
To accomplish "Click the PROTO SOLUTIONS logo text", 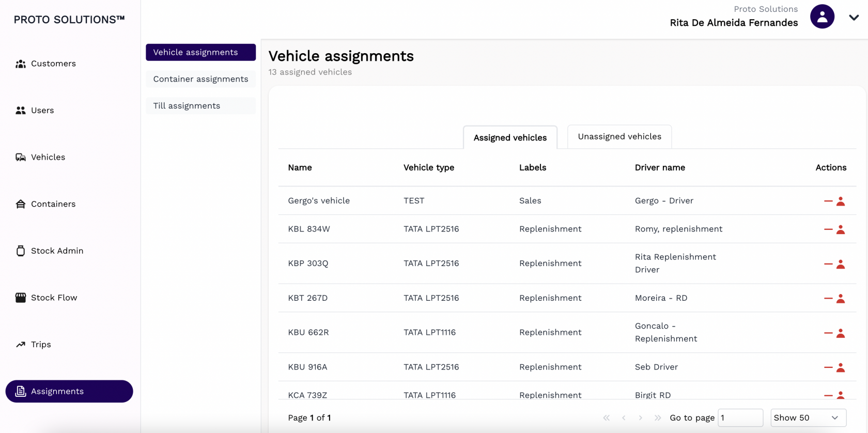I will point(69,20).
